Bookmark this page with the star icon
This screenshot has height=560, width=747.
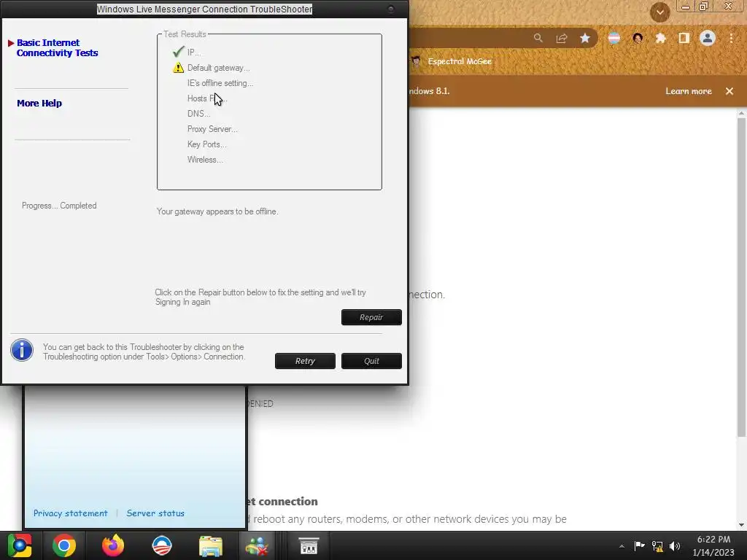(585, 38)
